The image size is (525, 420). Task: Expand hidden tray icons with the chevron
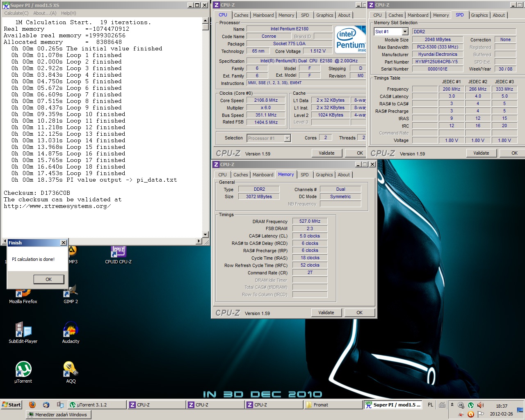pos(452,404)
